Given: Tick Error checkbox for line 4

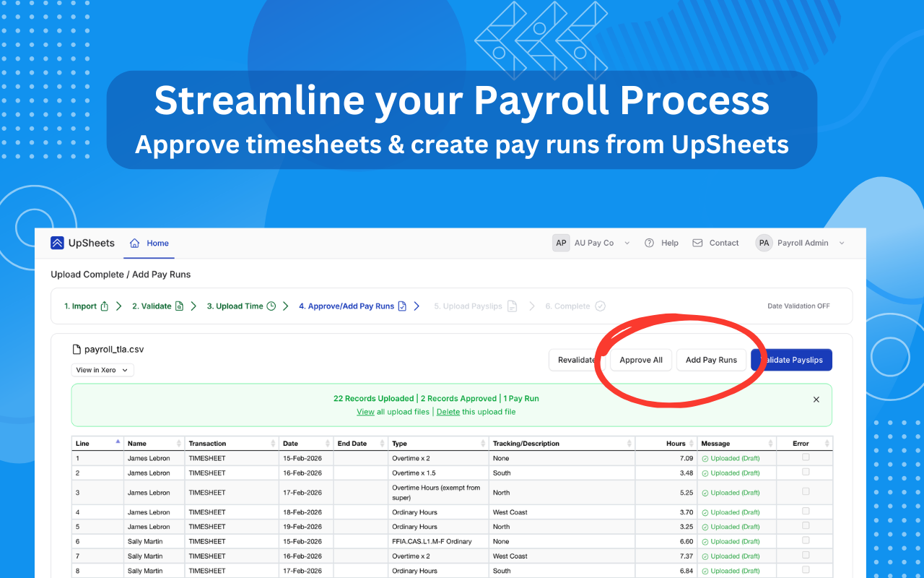Looking at the screenshot, I should tap(806, 511).
